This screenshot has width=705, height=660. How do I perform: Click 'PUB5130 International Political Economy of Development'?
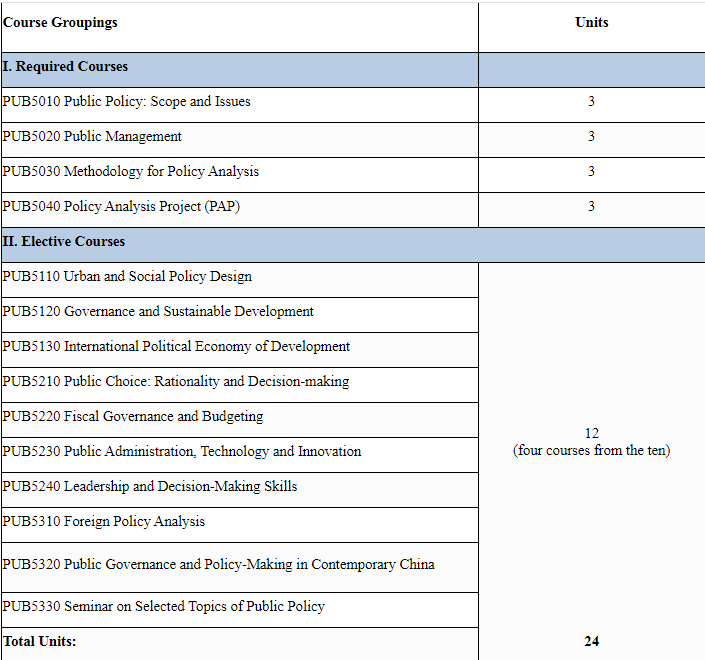click(176, 346)
